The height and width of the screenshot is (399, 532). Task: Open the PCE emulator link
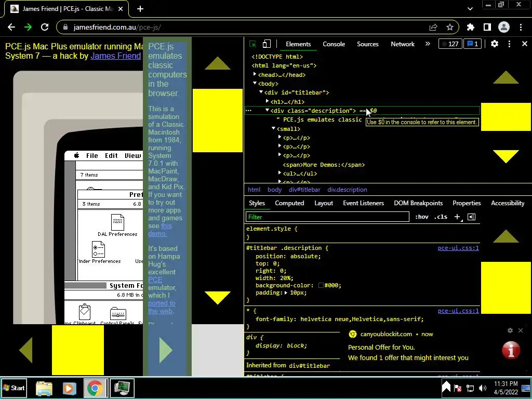pyautogui.click(x=155, y=280)
